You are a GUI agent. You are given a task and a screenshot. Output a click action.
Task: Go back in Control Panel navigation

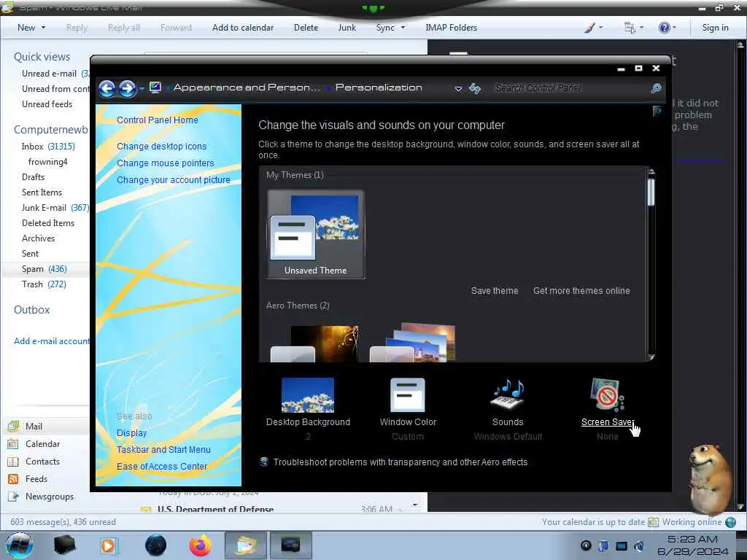107,88
